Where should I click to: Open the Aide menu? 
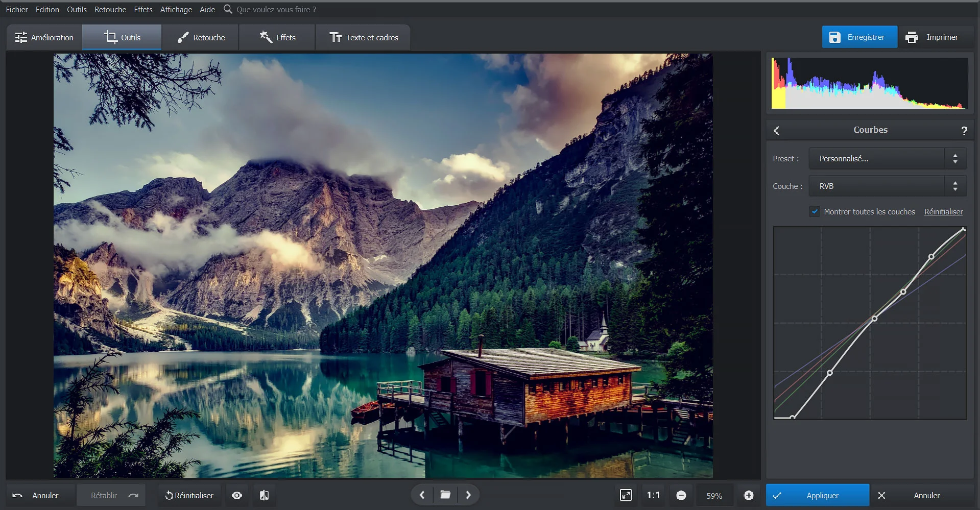(x=207, y=9)
